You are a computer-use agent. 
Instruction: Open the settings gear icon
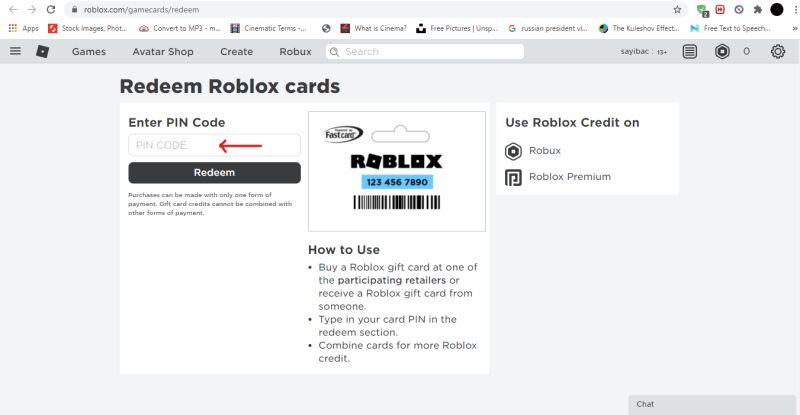click(778, 52)
